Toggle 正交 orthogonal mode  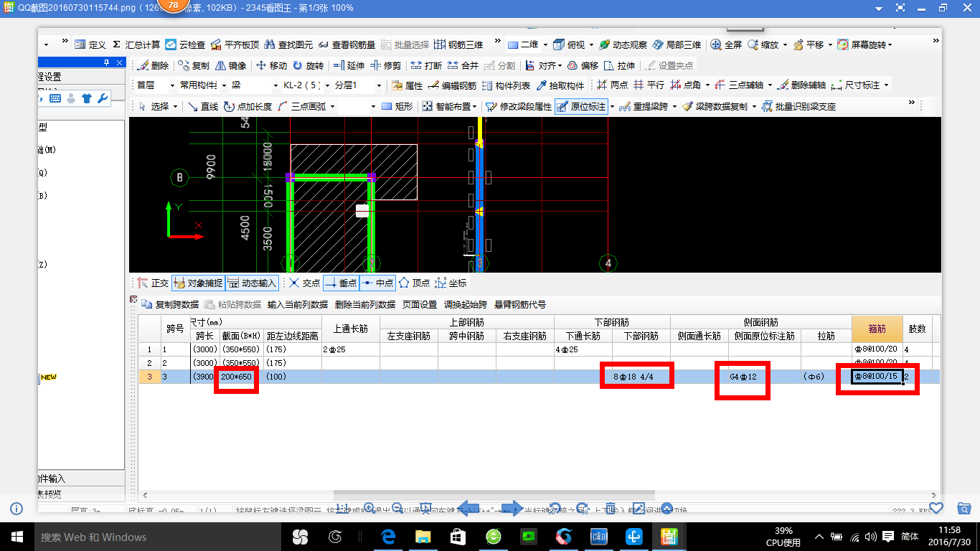click(x=153, y=283)
